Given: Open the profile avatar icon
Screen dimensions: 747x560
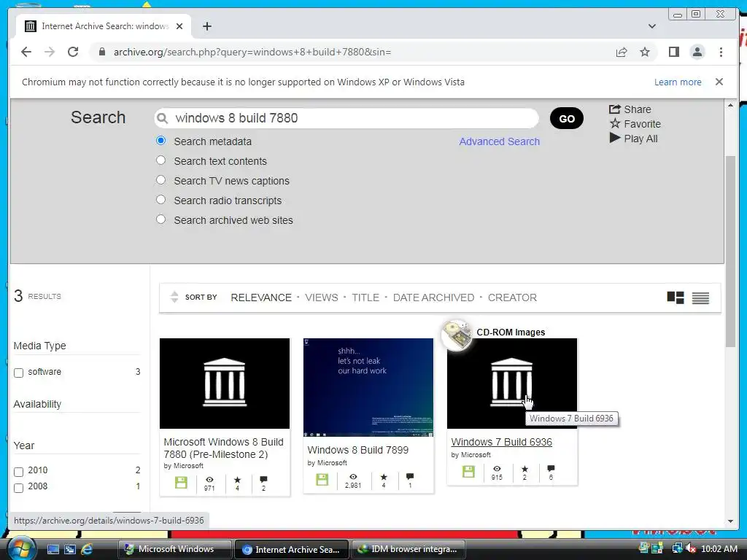Looking at the screenshot, I should pyautogui.click(x=697, y=52).
